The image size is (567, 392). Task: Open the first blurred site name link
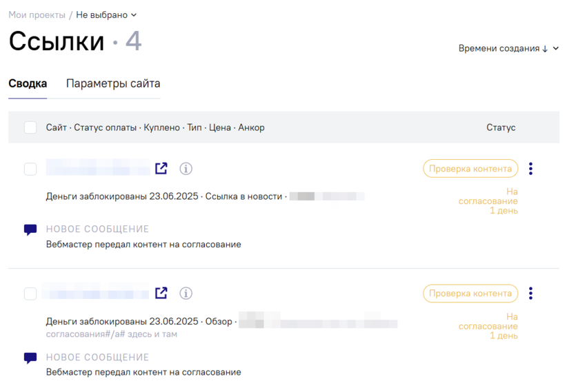[x=98, y=167]
